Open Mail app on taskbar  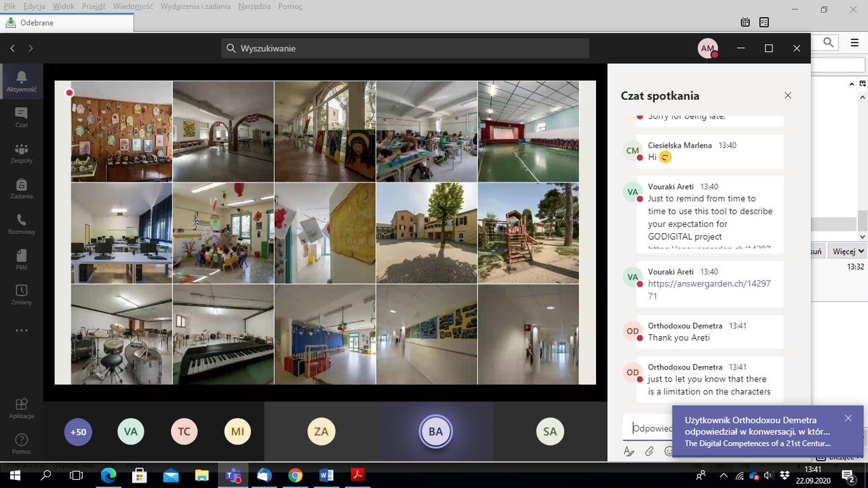[170, 475]
